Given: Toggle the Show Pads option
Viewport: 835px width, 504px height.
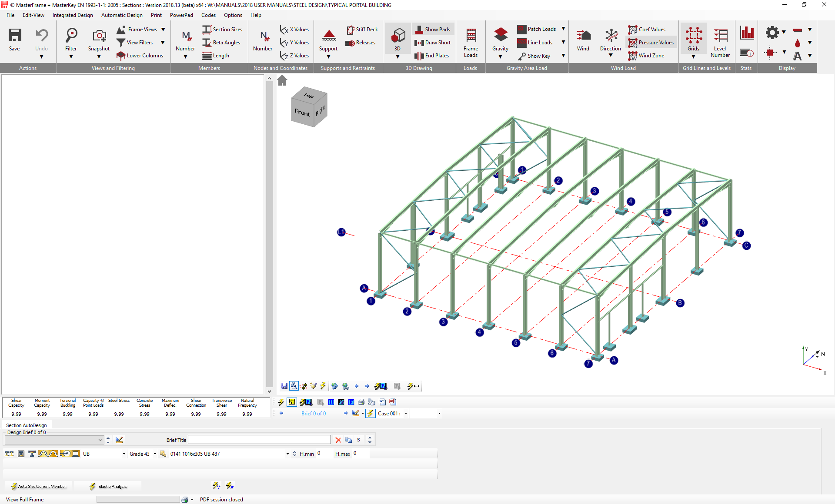Looking at the screenshot, I should (x=432, y=30).
